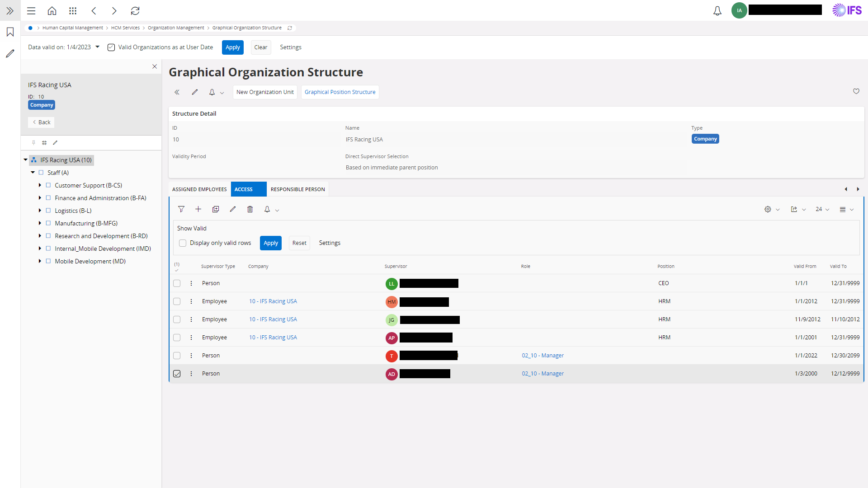Navigate back with the left arrow
Screen dimensions: 868x488
94,10
